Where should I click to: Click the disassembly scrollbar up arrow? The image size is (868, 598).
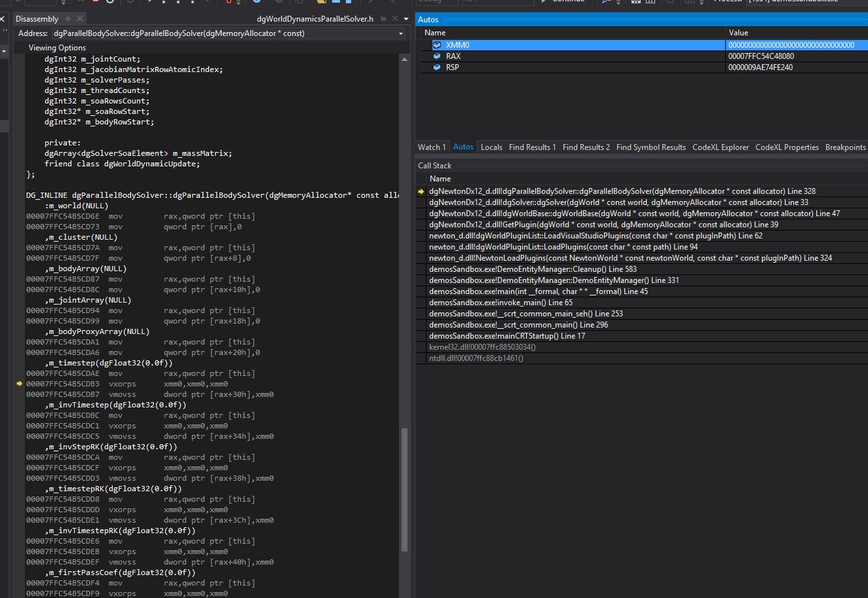pyautogui.click(x=404, y=58)
